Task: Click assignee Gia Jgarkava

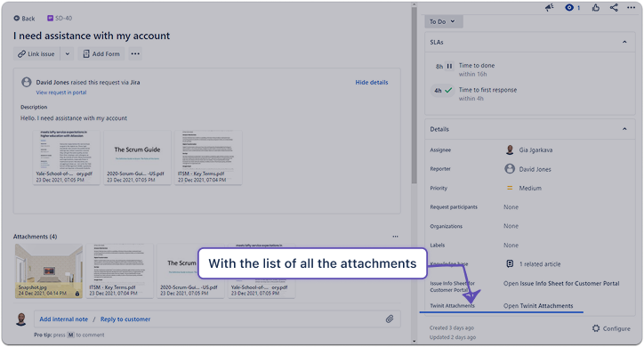Action: click(x=535, y=149)
